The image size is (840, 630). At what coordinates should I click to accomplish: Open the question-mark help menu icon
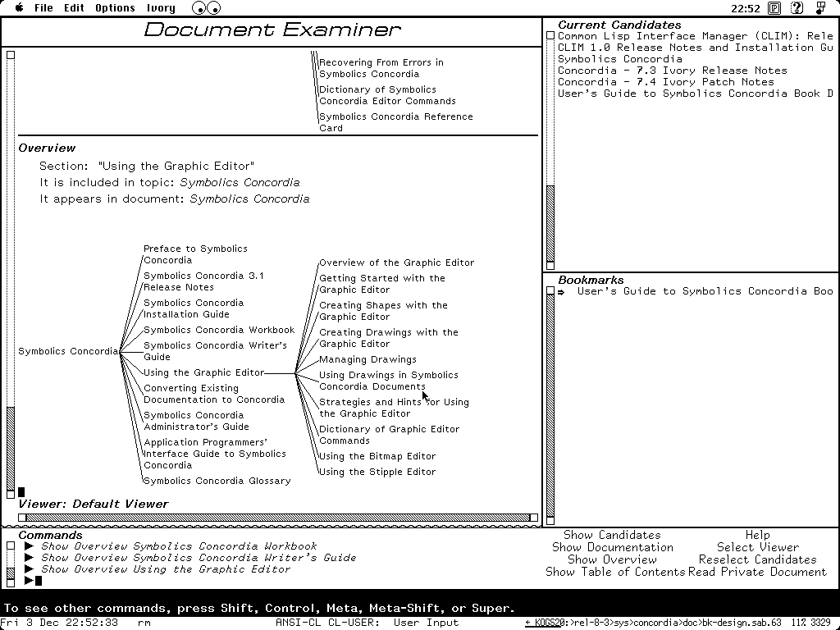(797, 8)
